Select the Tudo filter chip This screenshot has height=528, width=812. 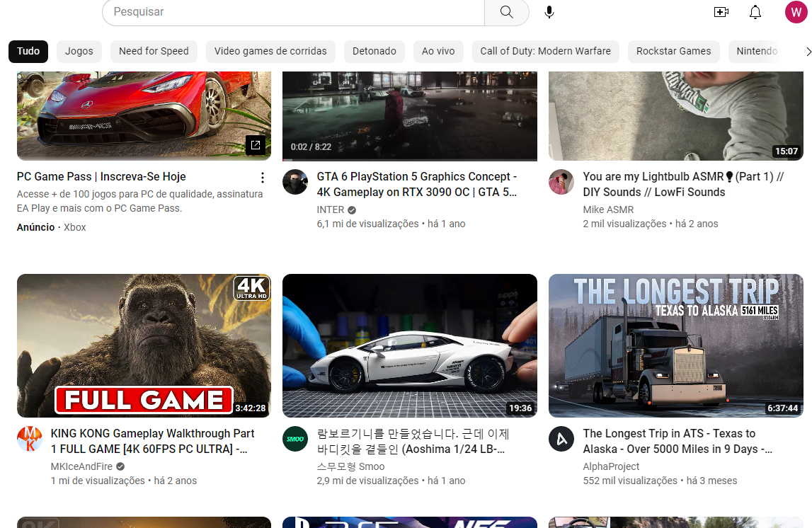28,51
